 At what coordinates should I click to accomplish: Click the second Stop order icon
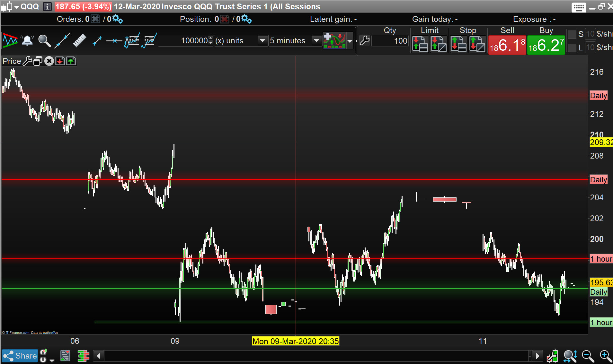coord(477,44)
